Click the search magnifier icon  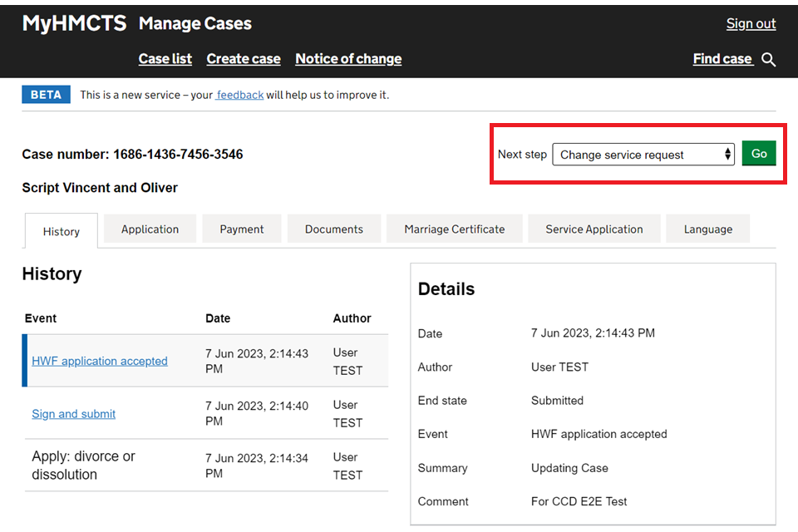[x=769, y=60]
